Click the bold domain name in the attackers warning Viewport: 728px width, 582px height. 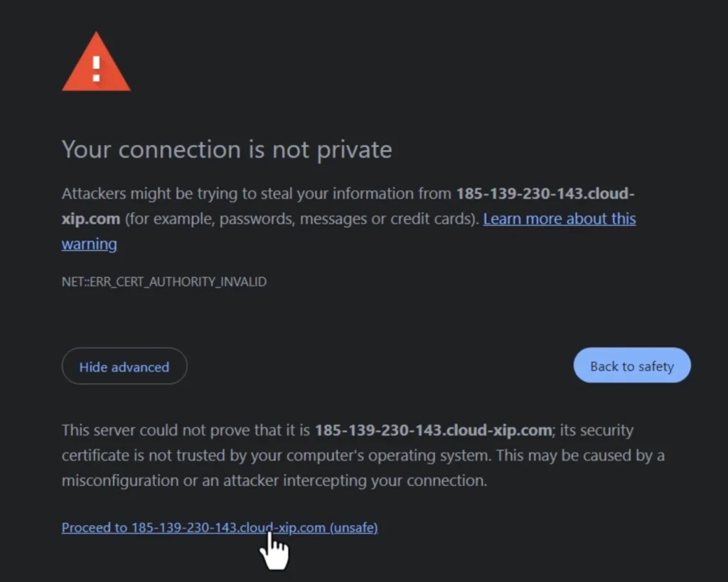point(545,194)
